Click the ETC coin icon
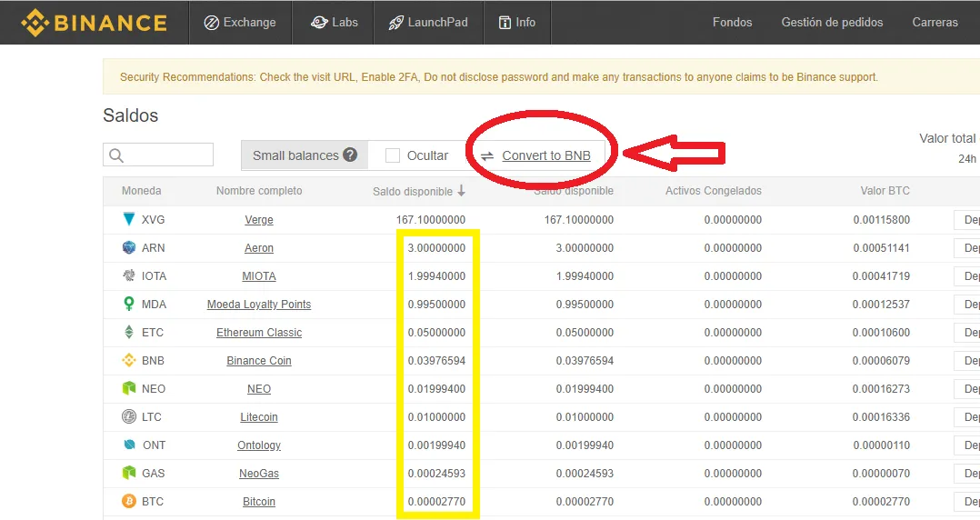Screen dimensions: 980x520 point(129,332)
